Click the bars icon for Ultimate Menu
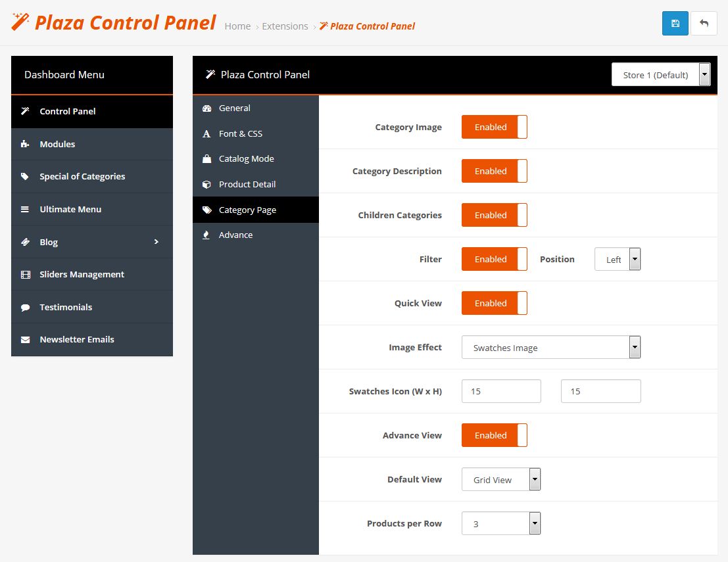 (25, 209)
